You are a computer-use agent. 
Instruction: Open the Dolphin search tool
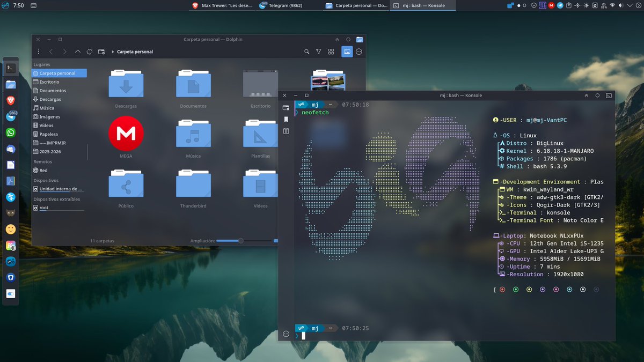(x=307, y=51)
